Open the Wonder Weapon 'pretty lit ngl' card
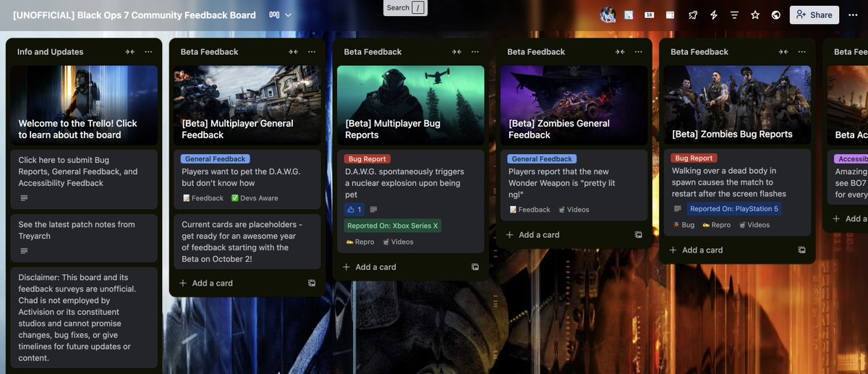The image size is (868, 374). pos(574,184)
